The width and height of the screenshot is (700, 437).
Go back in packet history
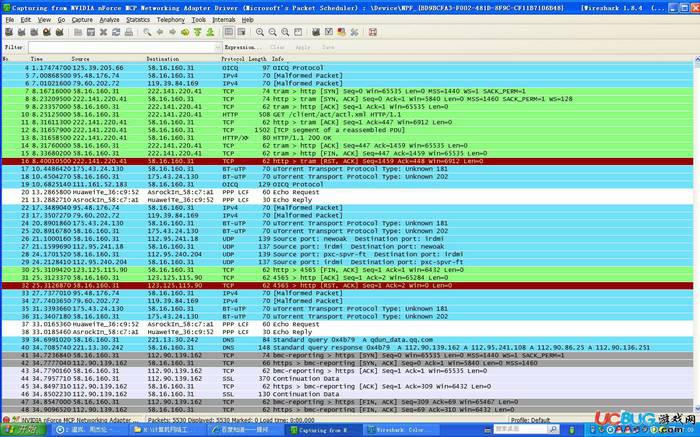(x=160, y=32)
